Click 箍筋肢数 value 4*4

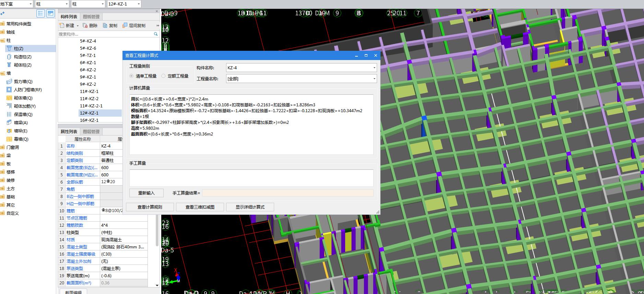[124, 225]
